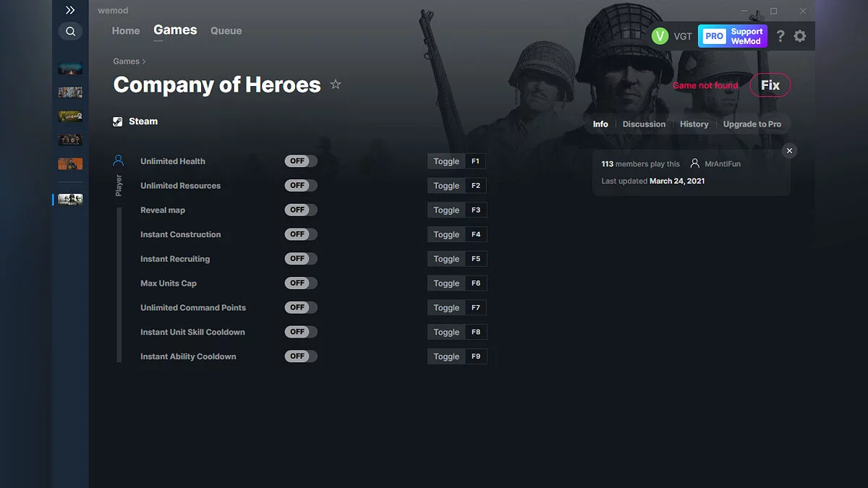The image size is (868, 488).
Task: Toggle Unlimited Command Points switch
Action: pos(301,307)
